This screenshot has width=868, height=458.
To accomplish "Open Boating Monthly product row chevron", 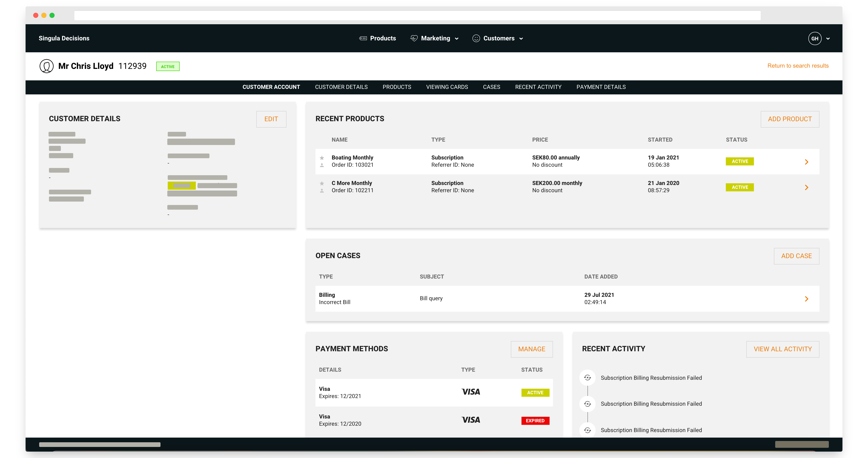I will [x=806, y=162].
